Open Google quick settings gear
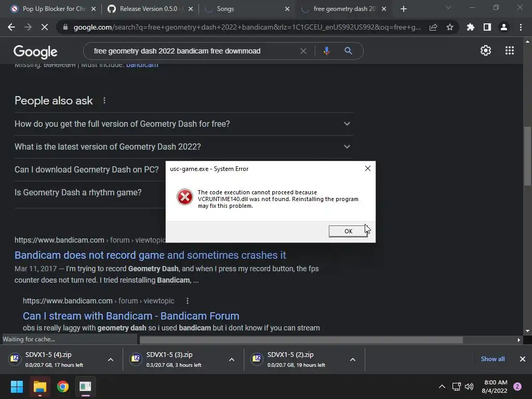532x399 pixels. click(x=486, y=50)
